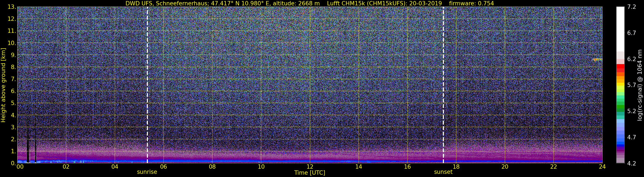Click the colorbar value '4.2'
644x177 pixels.
[632, 163]
